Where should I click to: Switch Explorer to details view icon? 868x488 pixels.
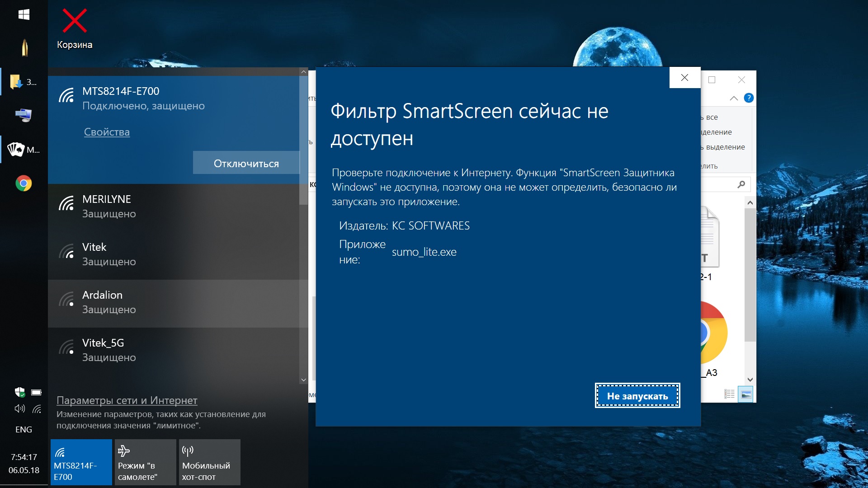(729, 394)
